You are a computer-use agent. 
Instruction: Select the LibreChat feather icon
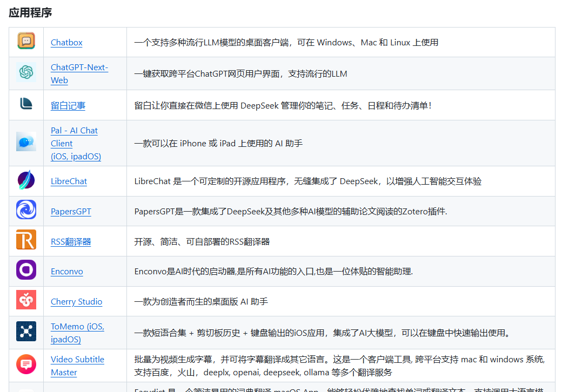tap(25, 181)
